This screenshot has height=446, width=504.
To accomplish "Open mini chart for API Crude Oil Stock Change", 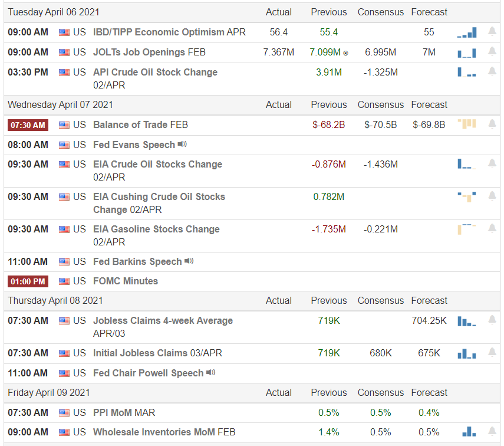I will click(467, 73).
